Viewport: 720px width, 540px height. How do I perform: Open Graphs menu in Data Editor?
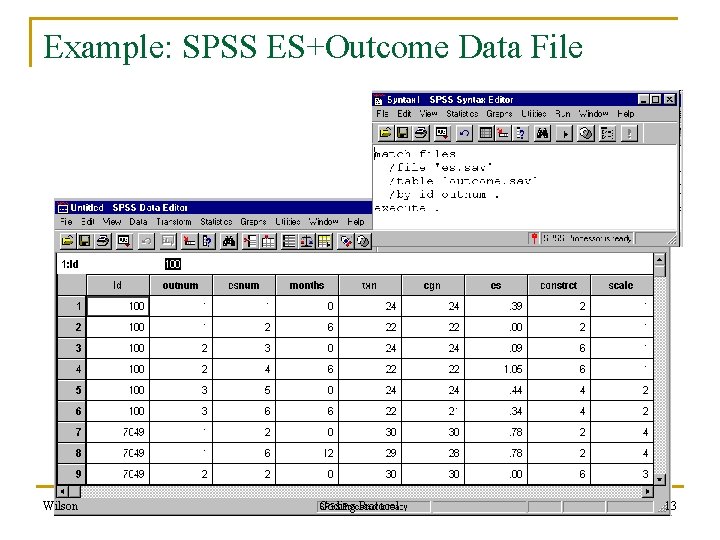(x=253, y=221)
